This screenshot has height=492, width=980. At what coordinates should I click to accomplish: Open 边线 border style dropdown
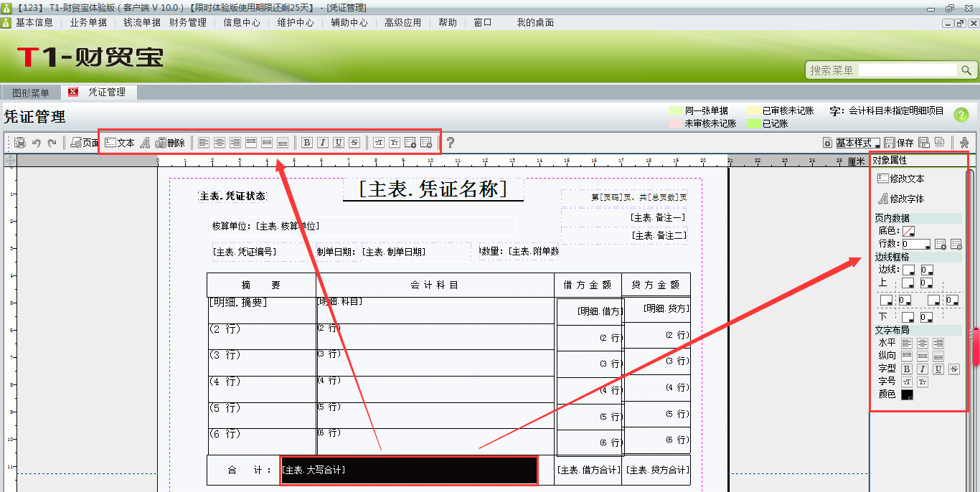pyautogui.click(x=908, y=270)
